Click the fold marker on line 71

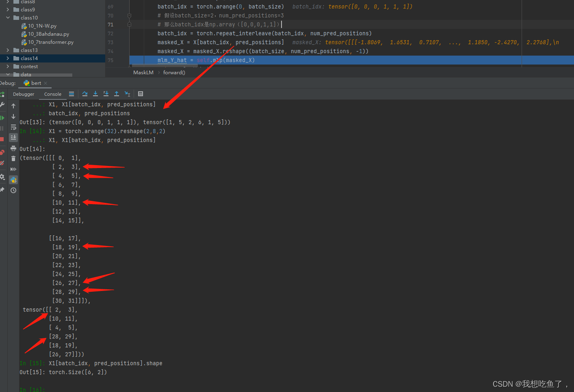[x=129, y=24]
